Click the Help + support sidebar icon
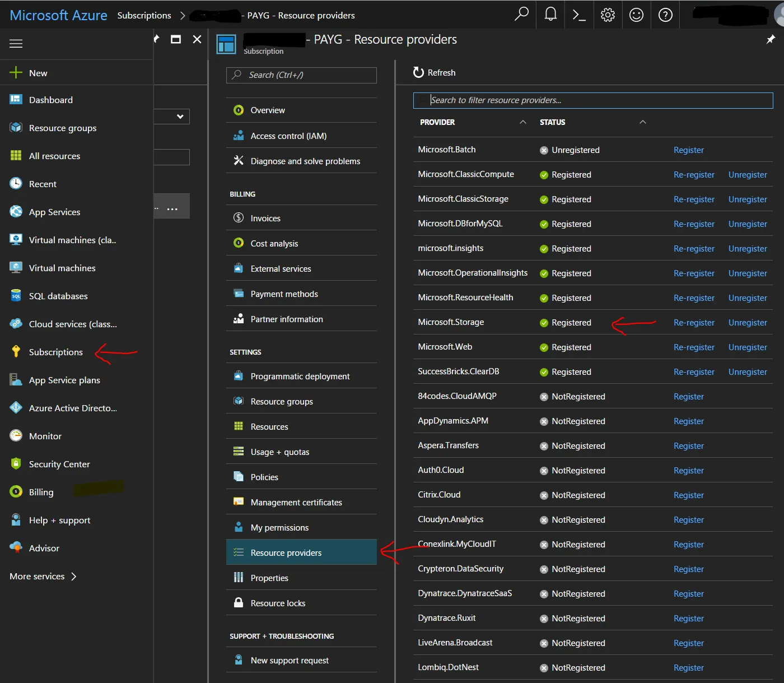This screenshot has width=784, height=683. (16, 520)
